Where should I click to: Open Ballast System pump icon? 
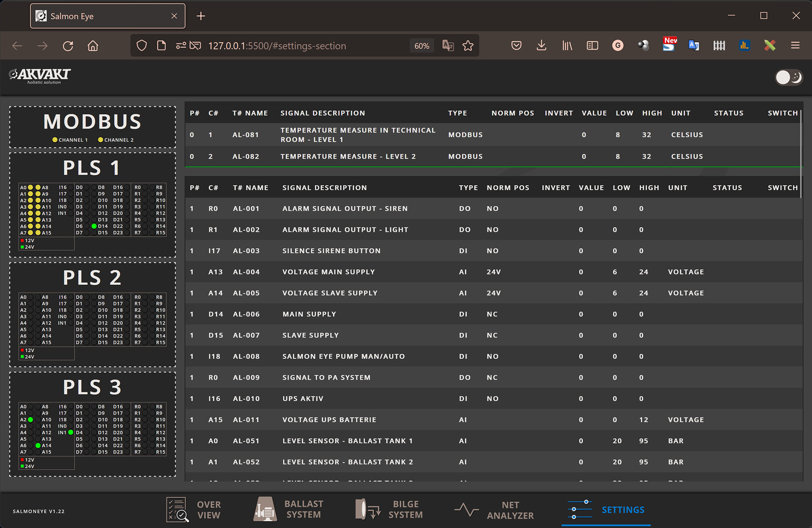pos(265,509)
